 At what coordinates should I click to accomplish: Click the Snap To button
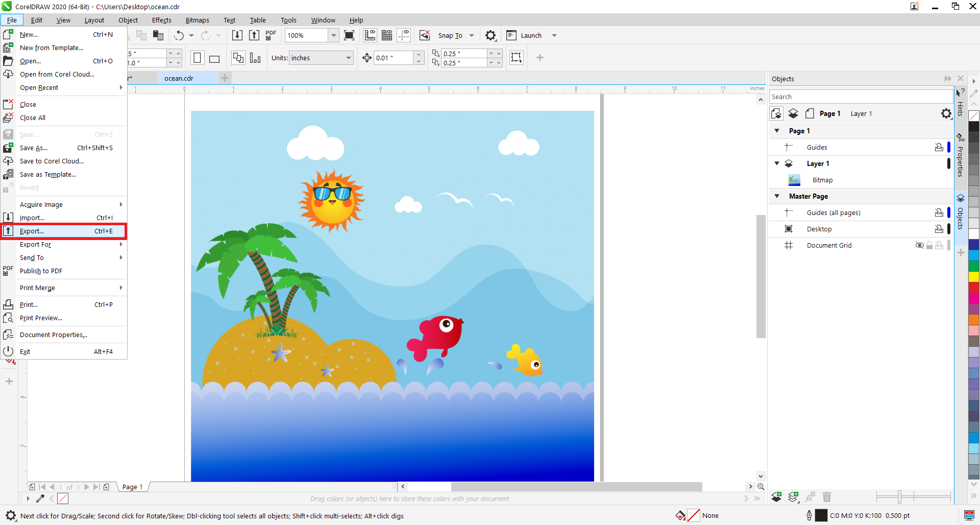pos(450,35)
